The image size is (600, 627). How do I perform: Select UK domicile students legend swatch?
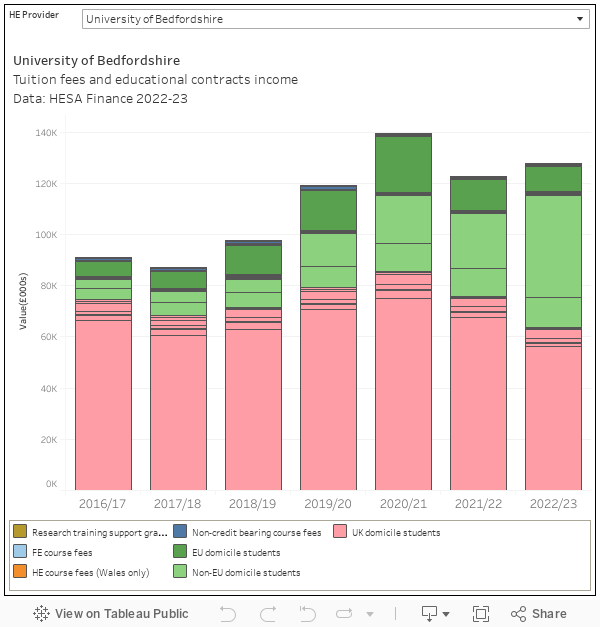click(339, 533)
